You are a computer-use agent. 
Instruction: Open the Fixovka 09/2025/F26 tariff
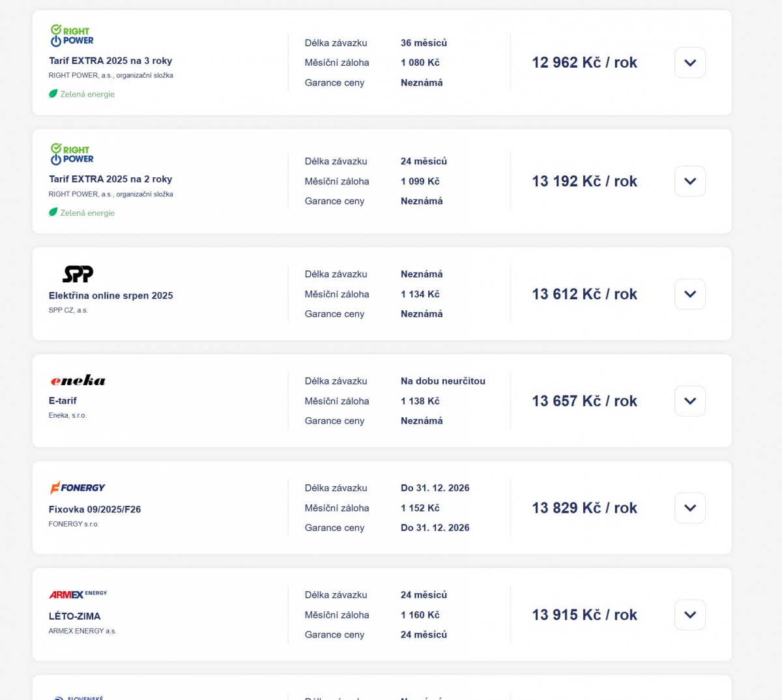pyautogui.click(x=94, y=510)
